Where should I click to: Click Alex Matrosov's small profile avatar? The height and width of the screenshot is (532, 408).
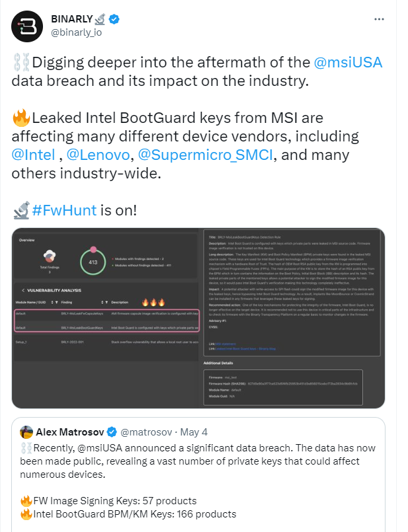[26, 432]
